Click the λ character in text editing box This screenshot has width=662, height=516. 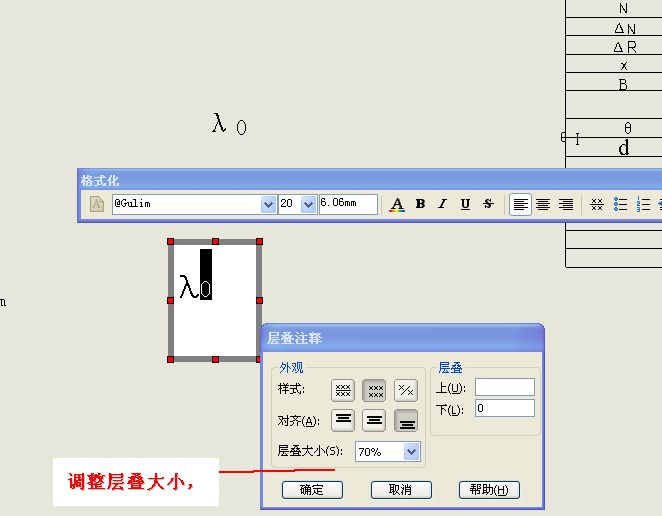tap(188, 287)
